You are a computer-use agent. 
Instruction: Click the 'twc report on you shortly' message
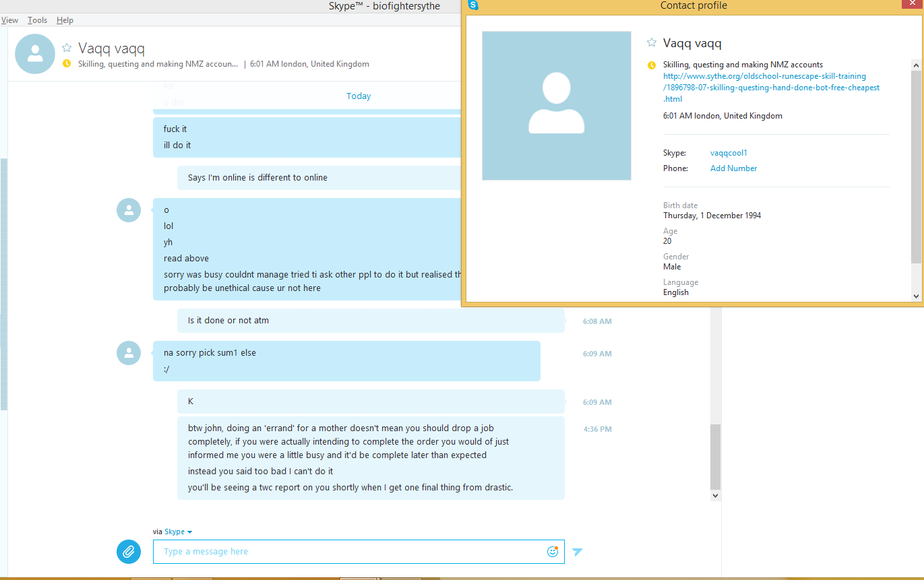[350, 488]
